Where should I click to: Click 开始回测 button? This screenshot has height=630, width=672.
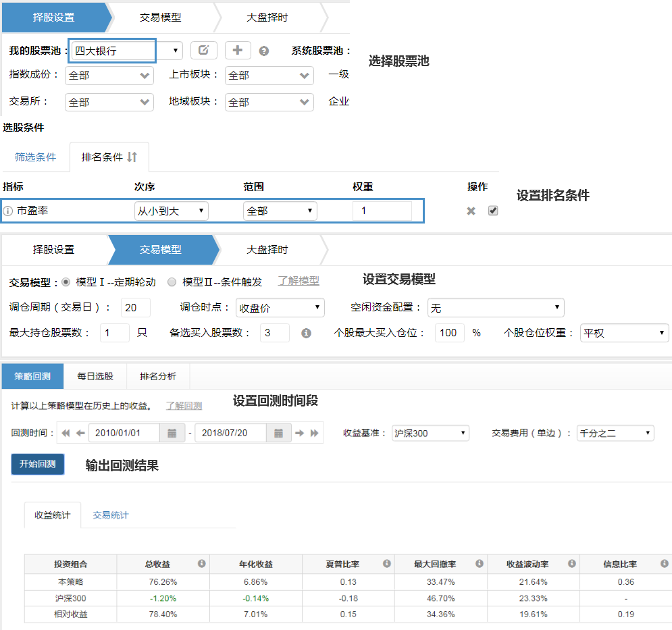coord(38,464)
